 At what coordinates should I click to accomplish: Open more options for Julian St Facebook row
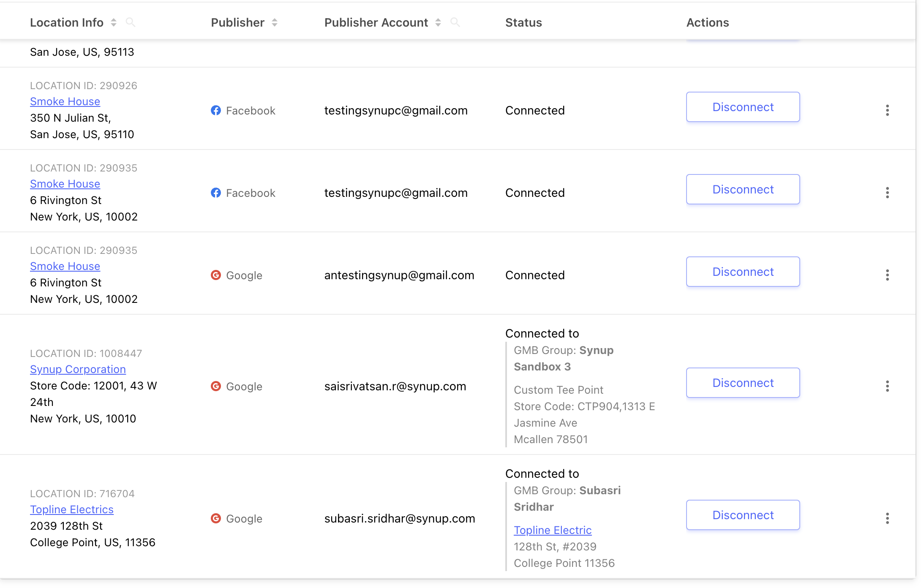pos(887,110)
